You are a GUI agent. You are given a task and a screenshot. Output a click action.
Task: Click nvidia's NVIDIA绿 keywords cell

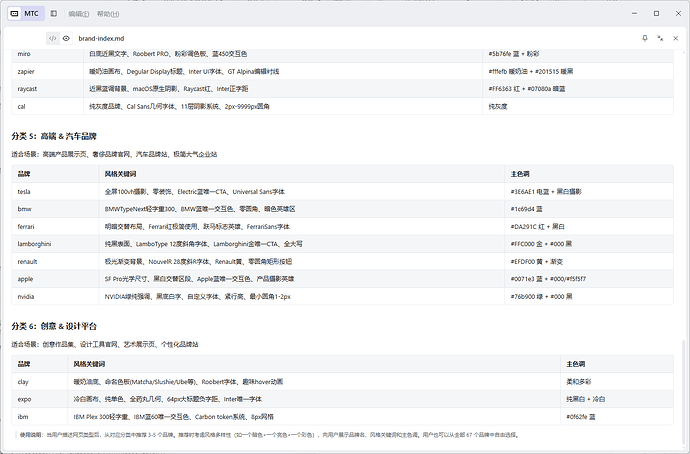302,297
